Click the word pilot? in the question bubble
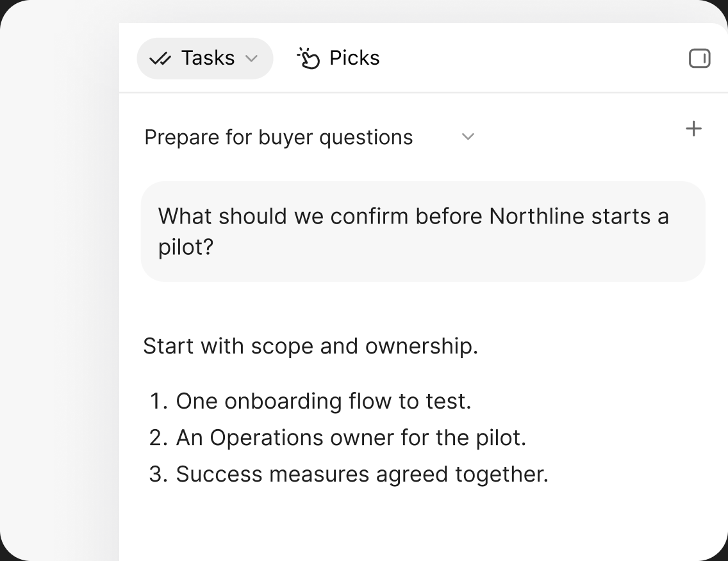This screenshot has width=728, height=561. pos(186,247)
